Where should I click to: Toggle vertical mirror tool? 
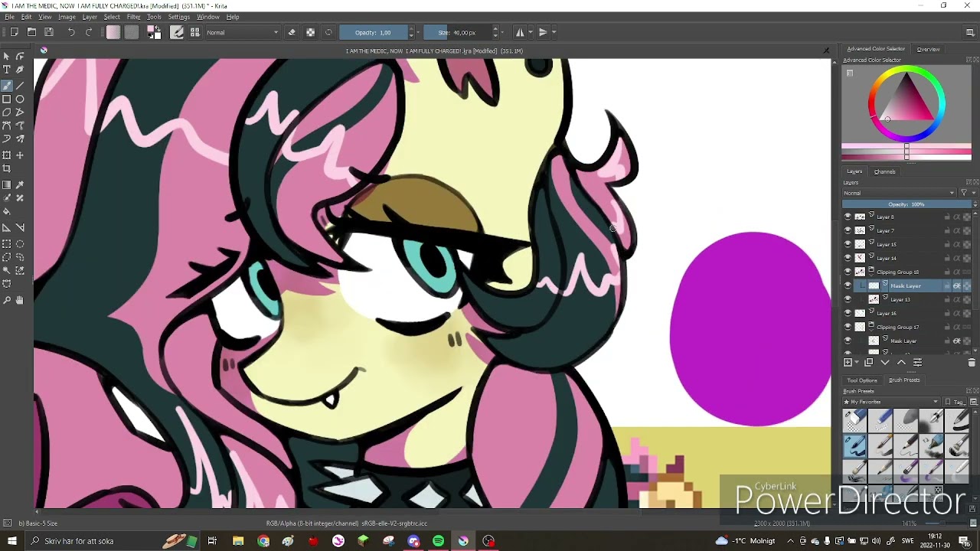tap(543, 32)
